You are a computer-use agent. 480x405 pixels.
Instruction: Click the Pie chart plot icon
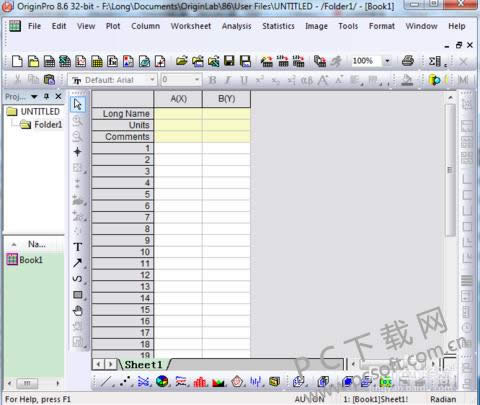(162, 382)
